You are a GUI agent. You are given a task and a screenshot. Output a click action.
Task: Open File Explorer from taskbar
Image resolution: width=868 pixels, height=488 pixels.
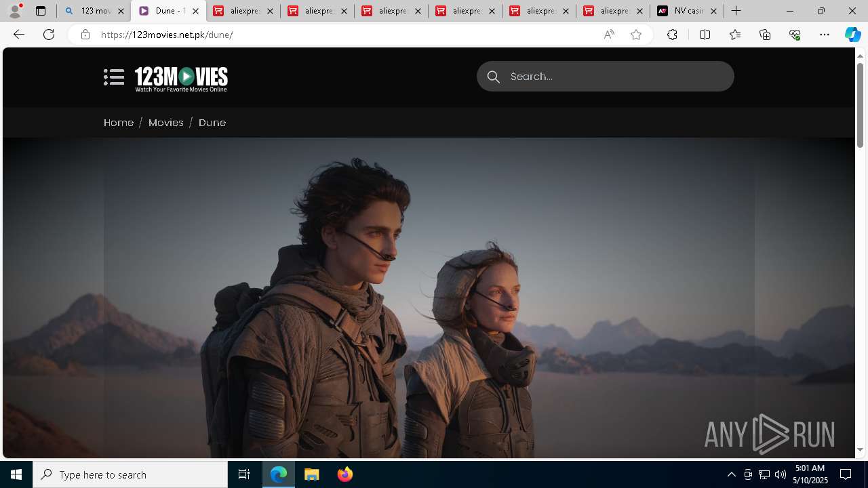312,474
